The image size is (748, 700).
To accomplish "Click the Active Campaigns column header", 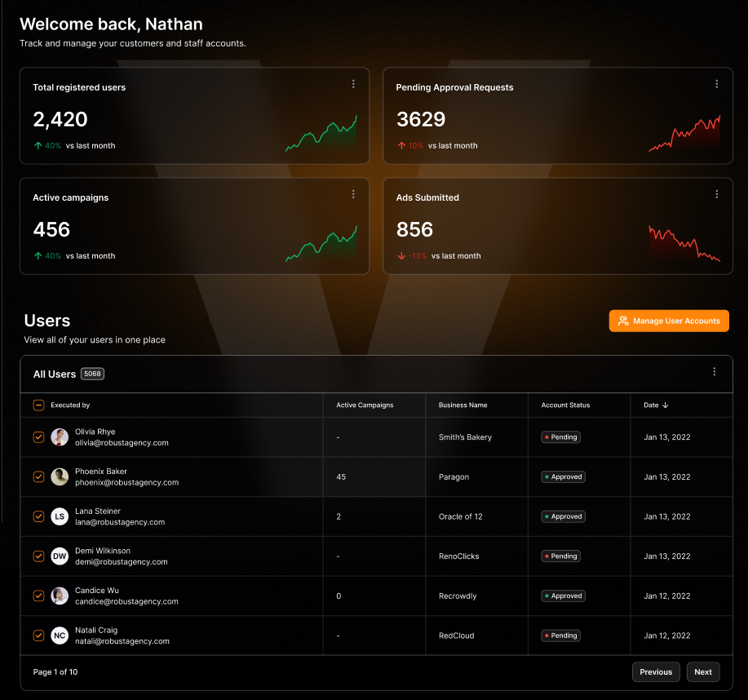I will pyautogui.click(x=365, y=405).
